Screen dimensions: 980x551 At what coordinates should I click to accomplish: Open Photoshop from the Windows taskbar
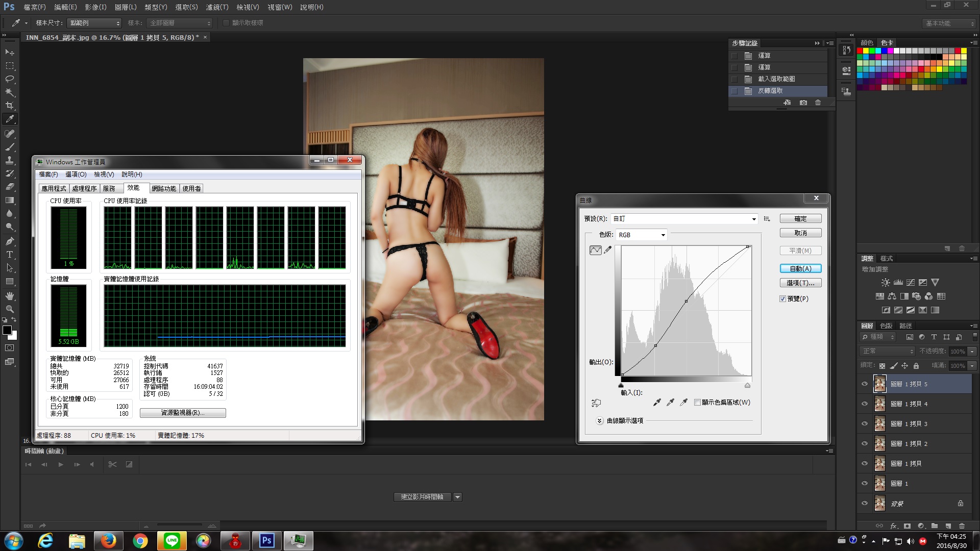(x=266, y=540)
